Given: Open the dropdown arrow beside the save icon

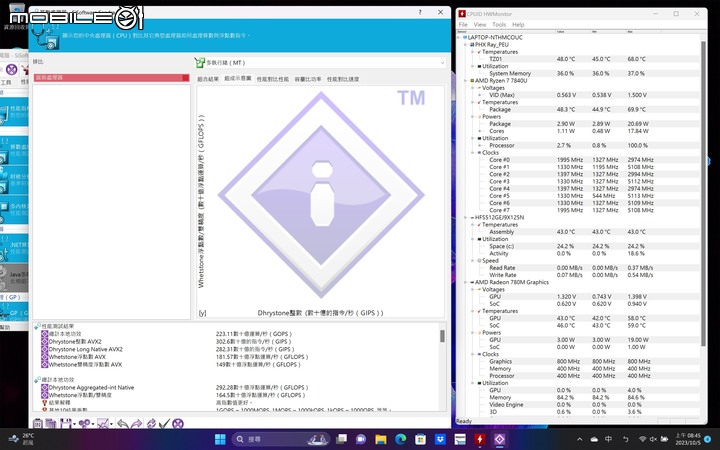Looking at the screenshot, I should 73,424.
